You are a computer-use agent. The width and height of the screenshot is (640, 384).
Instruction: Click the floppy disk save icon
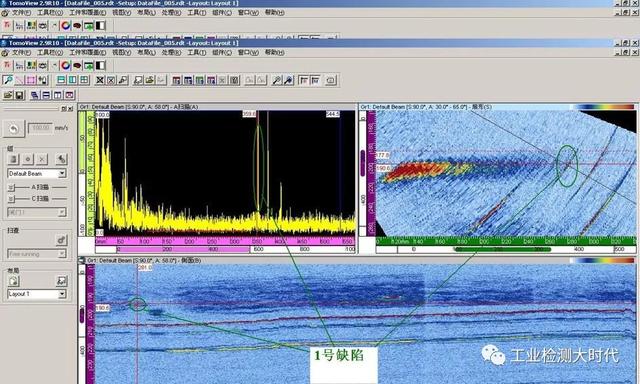coord(19,95)
